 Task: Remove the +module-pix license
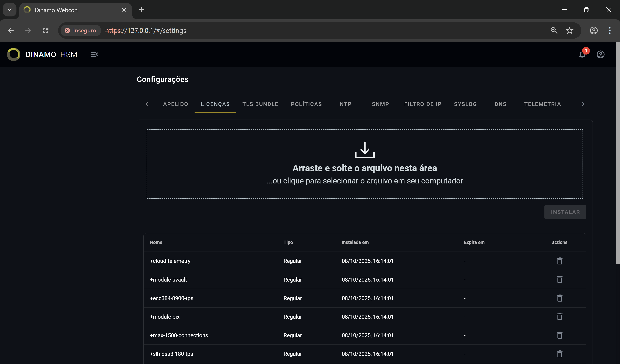click(559, 317)
